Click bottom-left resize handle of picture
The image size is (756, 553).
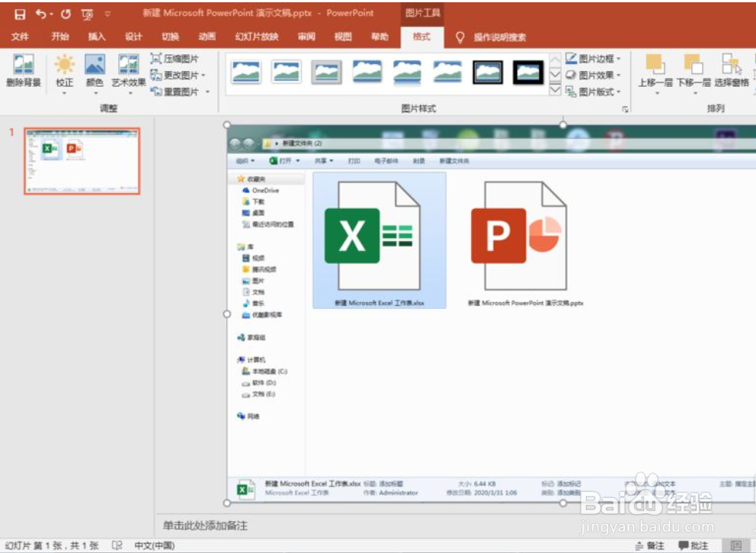pyautogui.click(x=227, y=503)
